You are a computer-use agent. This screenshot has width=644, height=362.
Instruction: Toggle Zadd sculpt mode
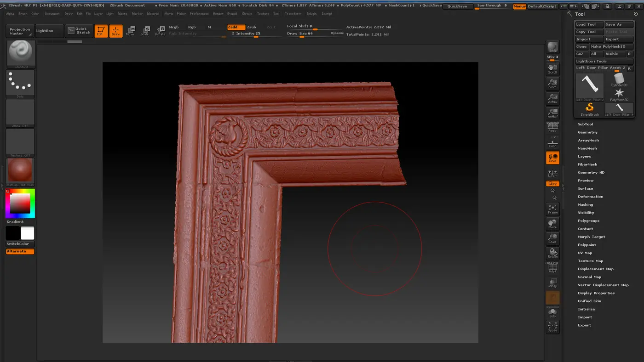pyautogui.click(x=236, y=27)
